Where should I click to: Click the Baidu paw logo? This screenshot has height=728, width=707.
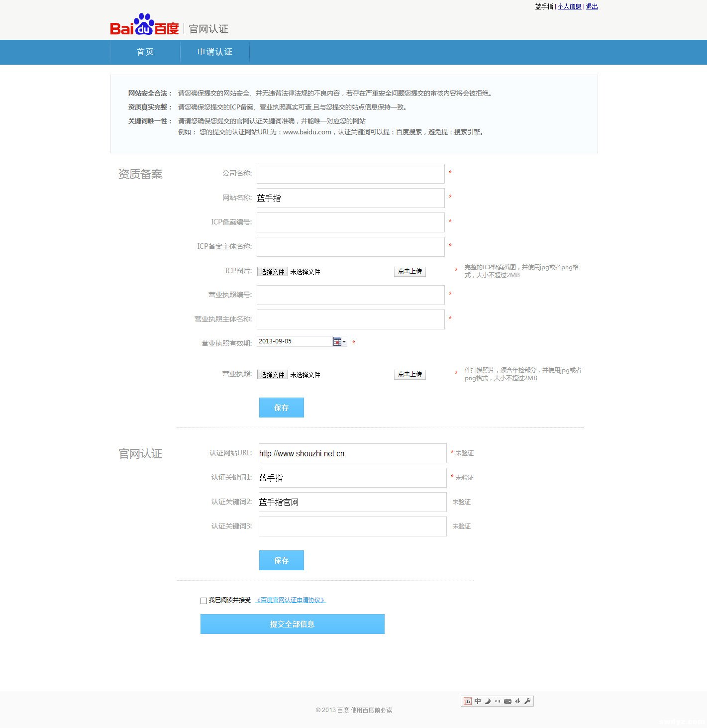(x=144, y=24)
